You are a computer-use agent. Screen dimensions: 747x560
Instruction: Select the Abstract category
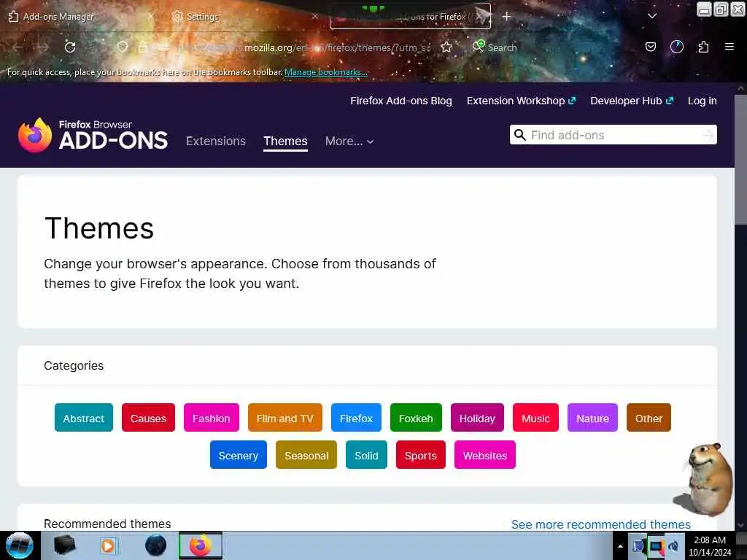point(84,418)
